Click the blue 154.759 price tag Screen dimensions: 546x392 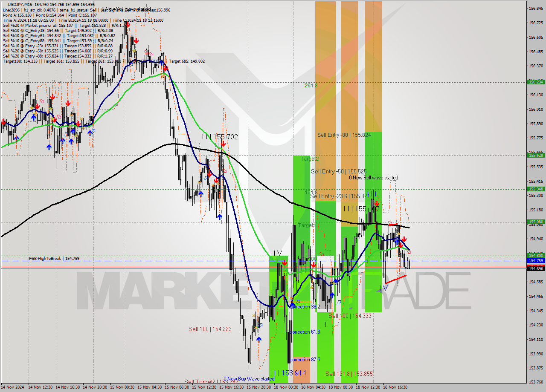tap(536, 260)
